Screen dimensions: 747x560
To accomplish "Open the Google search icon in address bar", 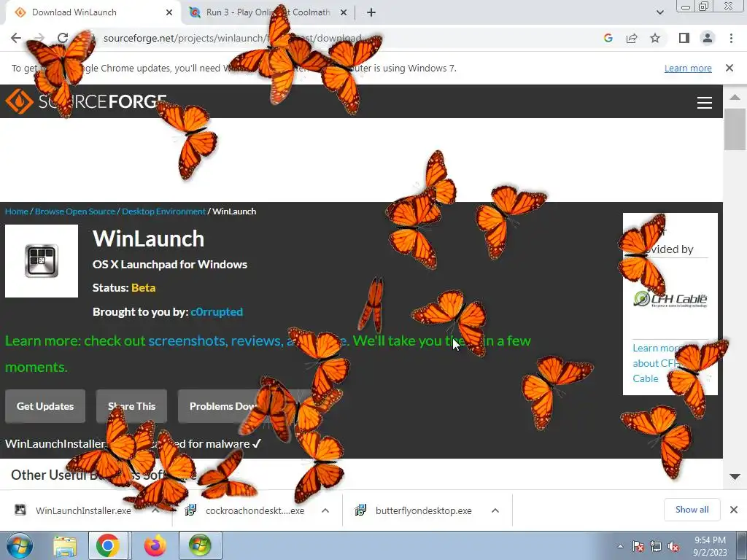I will click(608, 38).
